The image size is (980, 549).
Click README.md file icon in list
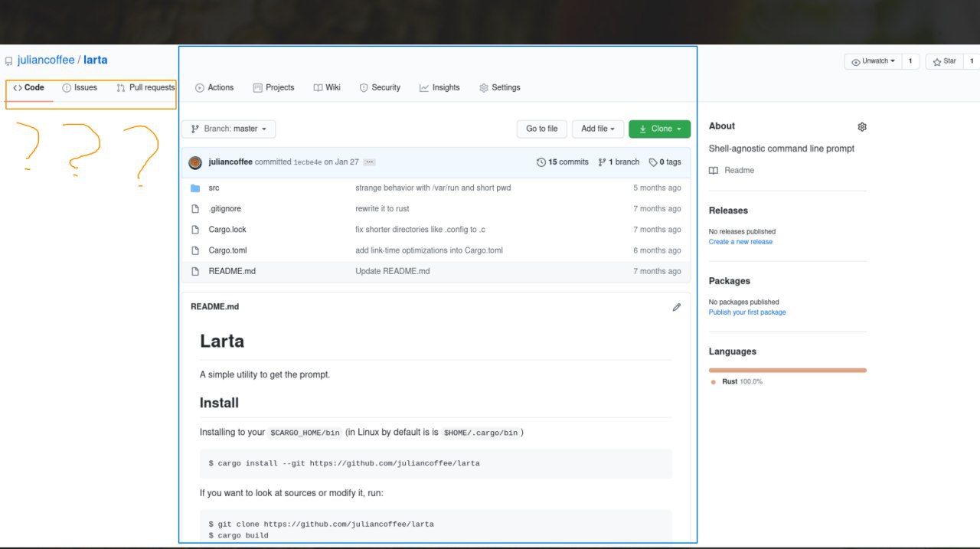[194, 271]
